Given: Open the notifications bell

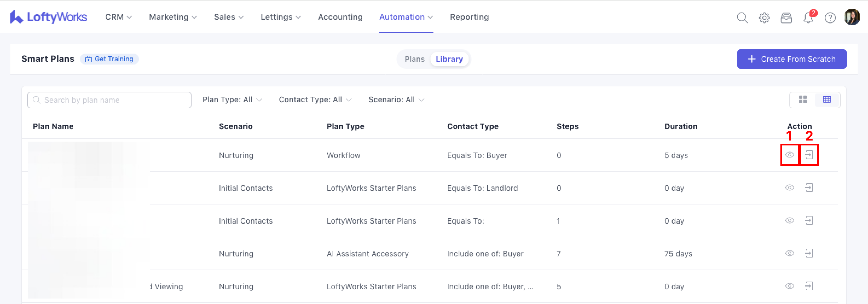Looking at the screenshot, I should click(x=808, y=17).
